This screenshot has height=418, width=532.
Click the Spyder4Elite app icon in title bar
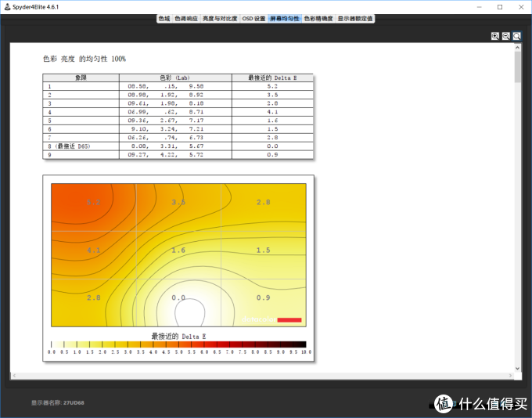7,7
